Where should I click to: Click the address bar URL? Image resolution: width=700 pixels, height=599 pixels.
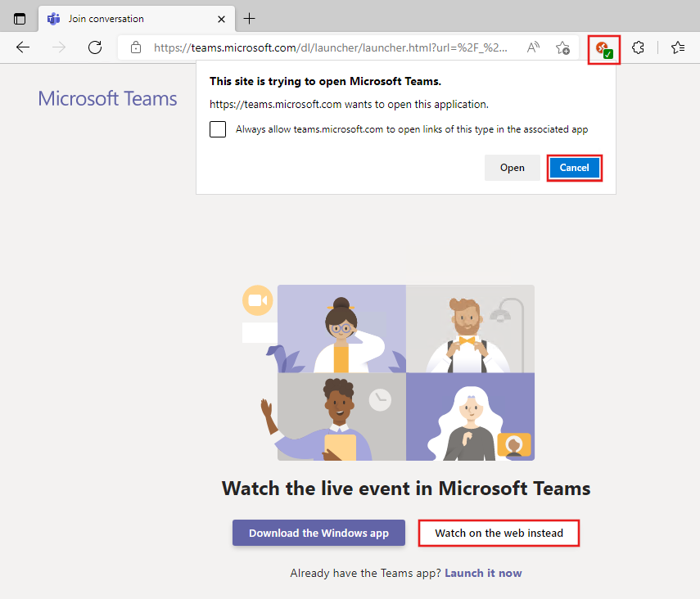pos(331,47)
